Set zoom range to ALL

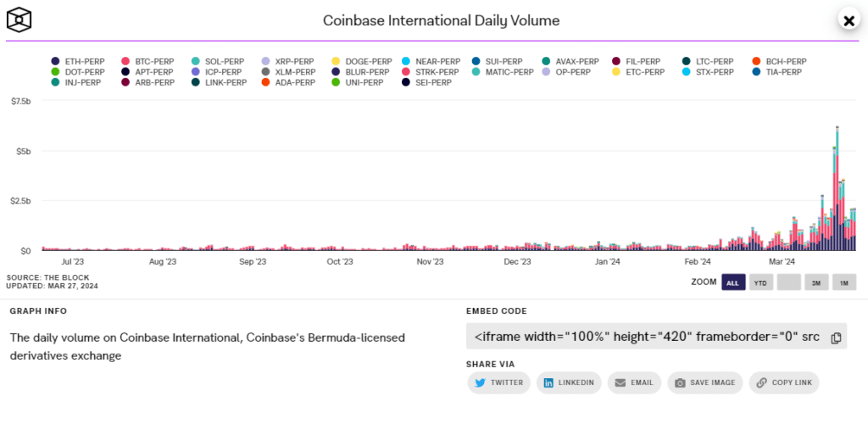click(733, 282)
